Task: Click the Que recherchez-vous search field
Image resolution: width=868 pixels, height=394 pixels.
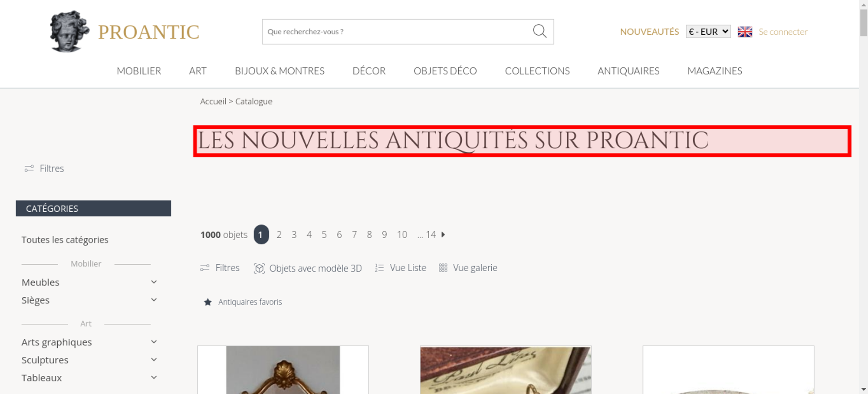Action: 397,32
